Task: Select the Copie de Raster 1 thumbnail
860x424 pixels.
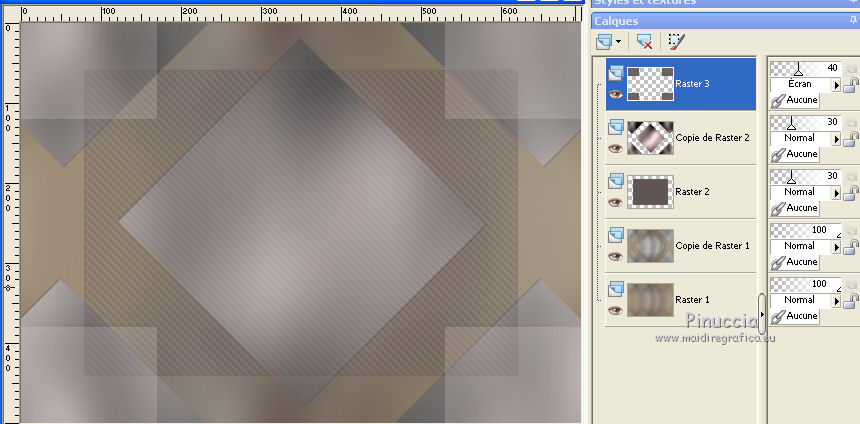Action: (x=650, y=246)
